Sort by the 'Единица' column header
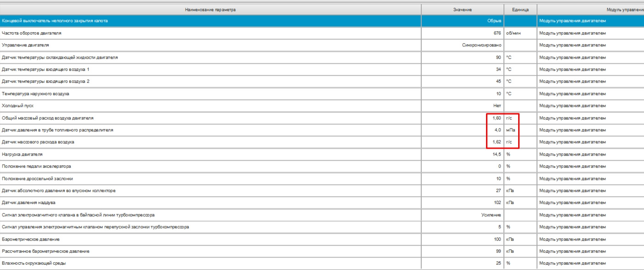Screen dimensions: 644x270 click(520, 10)
